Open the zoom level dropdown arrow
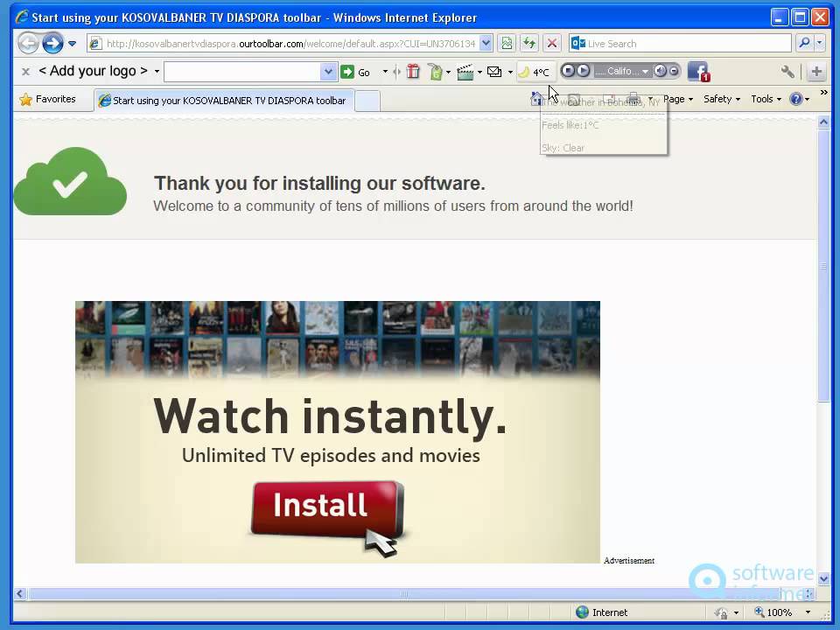The height and width of the screenshot is (630, 840). 808,612
